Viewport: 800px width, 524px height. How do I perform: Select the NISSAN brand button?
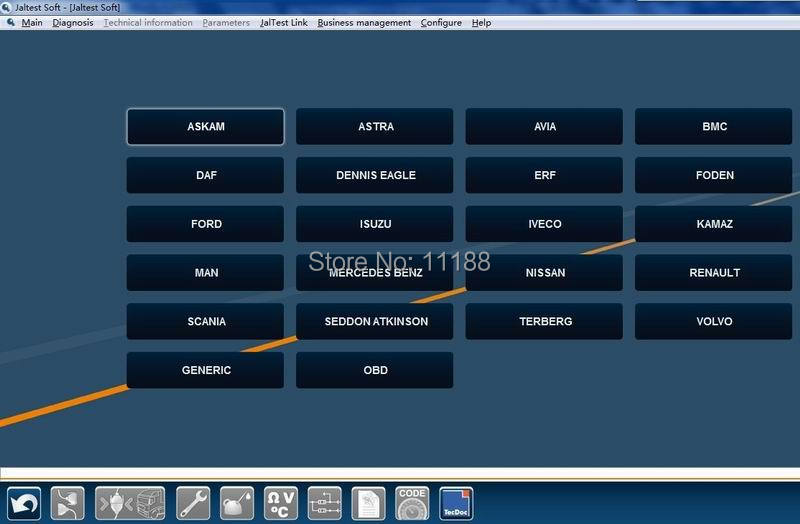click(544, 272)
